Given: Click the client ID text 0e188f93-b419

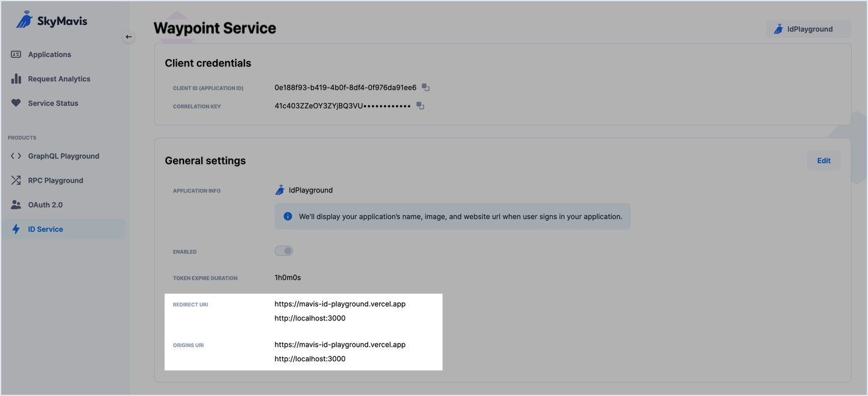Looking at the screenshot, I should point(346,88).
